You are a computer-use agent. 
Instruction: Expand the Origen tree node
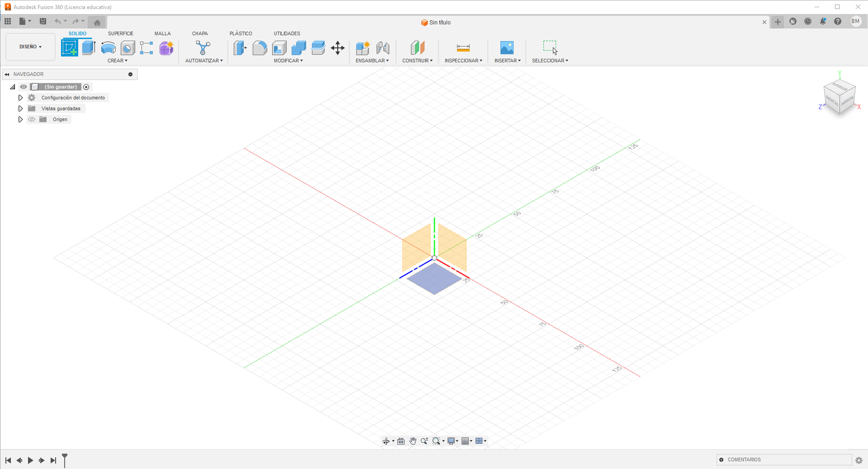[x=20, y=119]
